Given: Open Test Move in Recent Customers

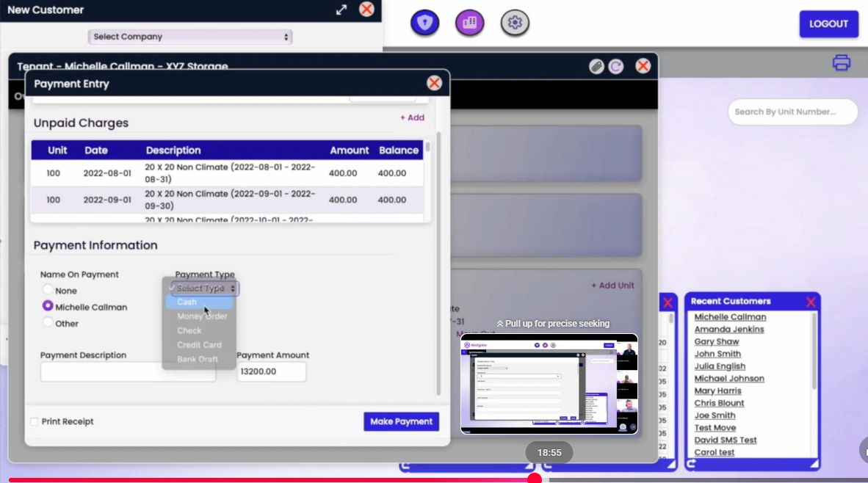Looking at the screenshot, I should (x=715, y=428).
